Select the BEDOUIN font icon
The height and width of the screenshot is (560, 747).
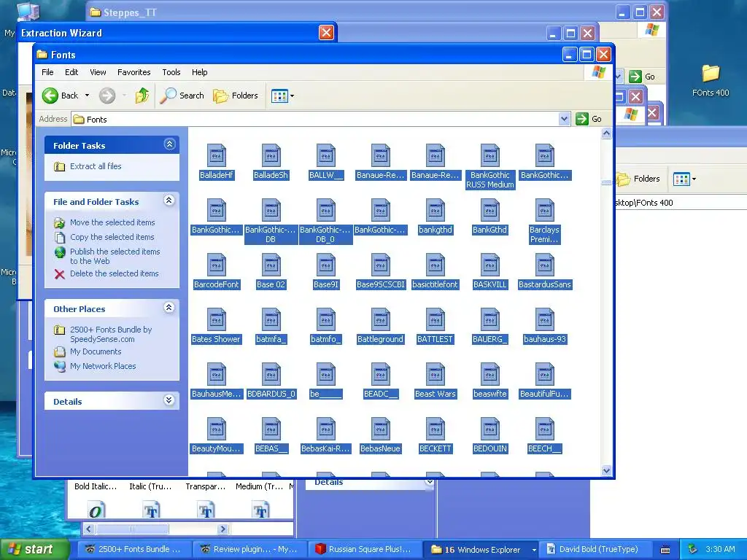tap(489, 429)
